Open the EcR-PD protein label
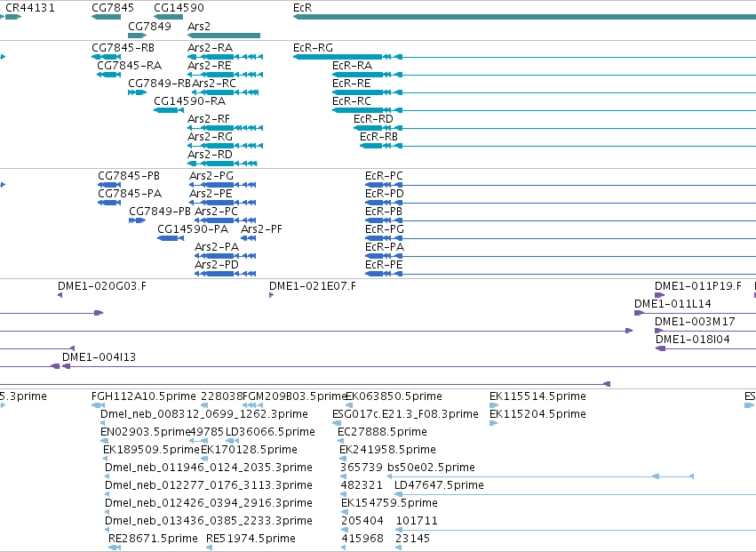The image size is (756, 552). [x=385, y=194]
